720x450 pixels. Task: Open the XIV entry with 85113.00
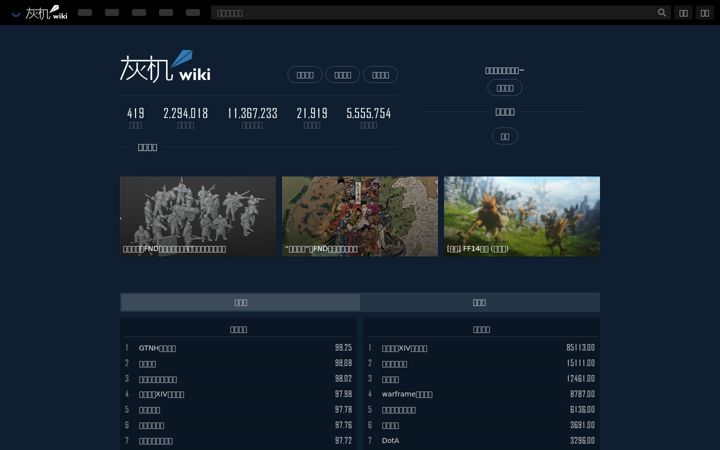[404, 348]
